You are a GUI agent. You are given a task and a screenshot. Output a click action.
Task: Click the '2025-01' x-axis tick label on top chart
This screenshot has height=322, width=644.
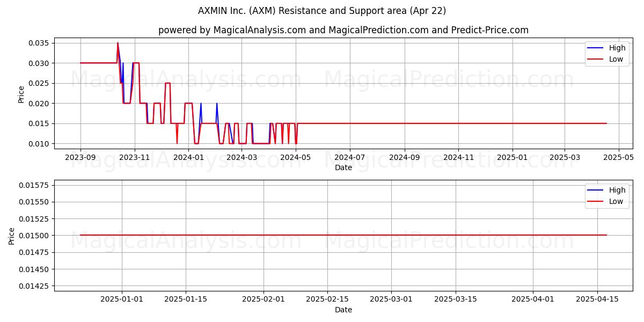pyautogui.click(x=512, y=158)
